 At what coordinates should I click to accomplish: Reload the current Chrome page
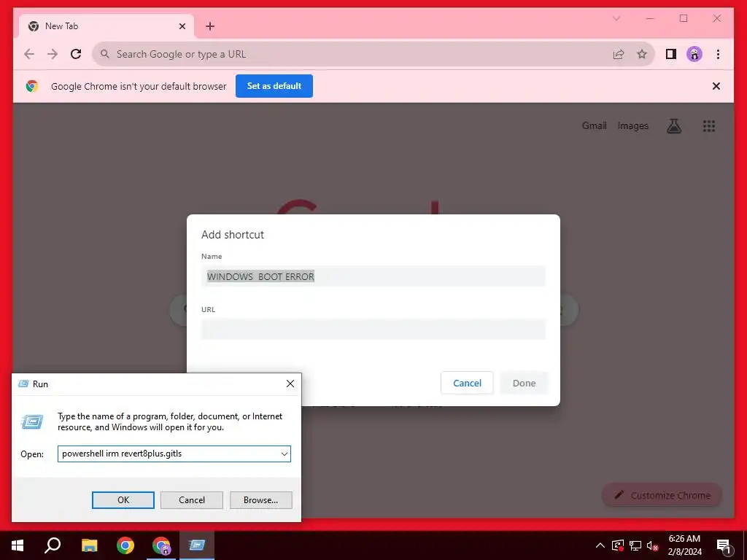[76, 54]
